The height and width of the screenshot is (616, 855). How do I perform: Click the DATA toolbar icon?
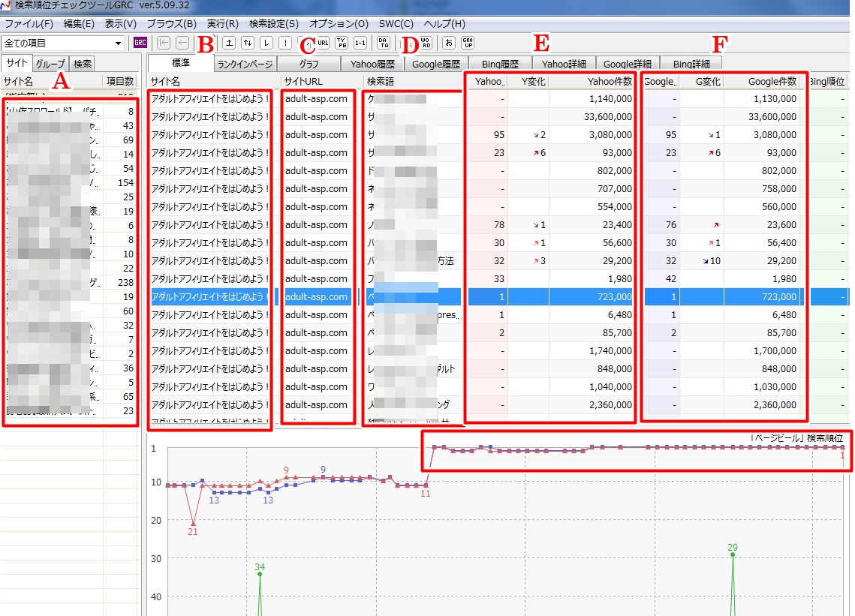click(384, 43)
